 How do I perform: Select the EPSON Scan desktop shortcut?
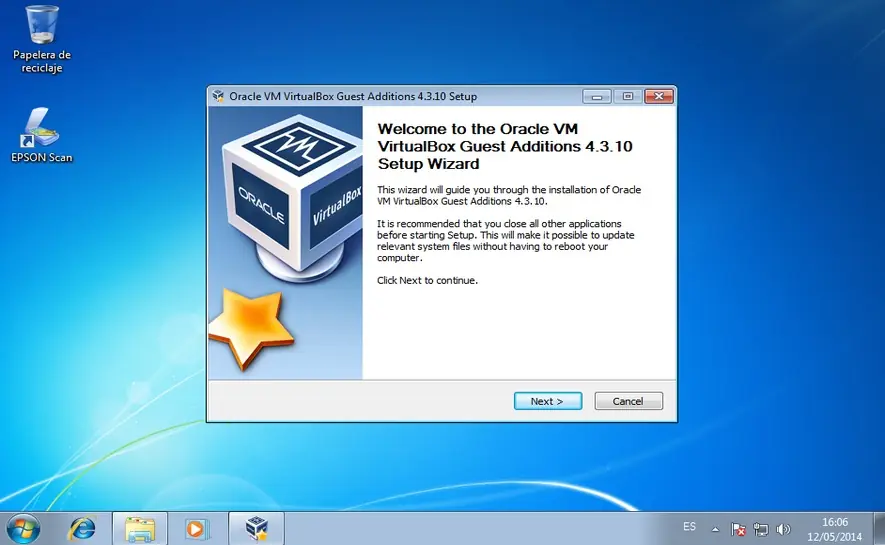(x=42, y=135)
